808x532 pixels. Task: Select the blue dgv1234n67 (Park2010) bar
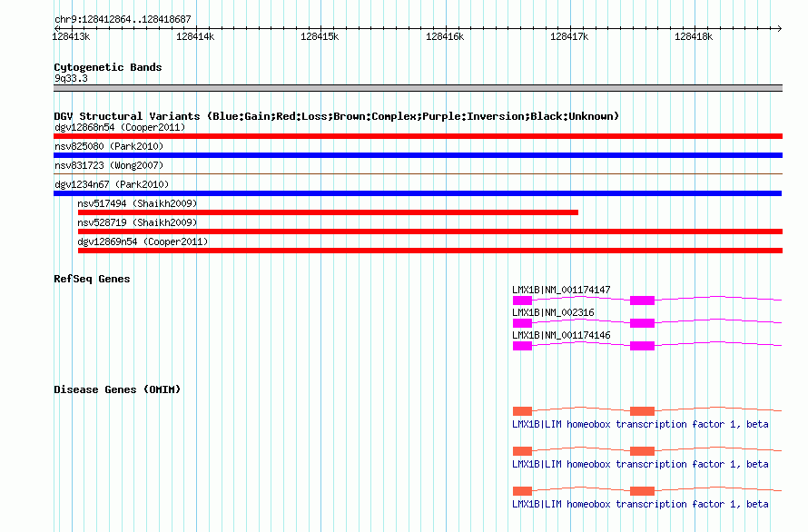click(x=418, y=193)
